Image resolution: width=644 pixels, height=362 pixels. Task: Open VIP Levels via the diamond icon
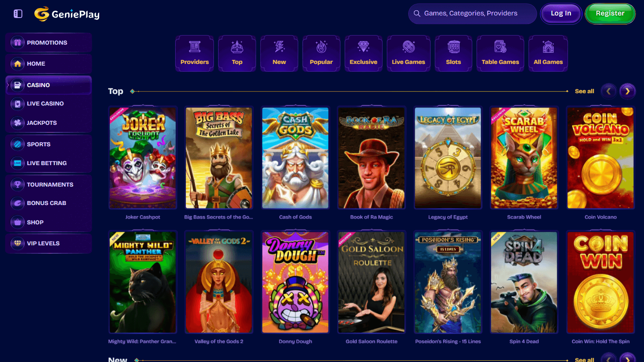[x=18, y=243]
